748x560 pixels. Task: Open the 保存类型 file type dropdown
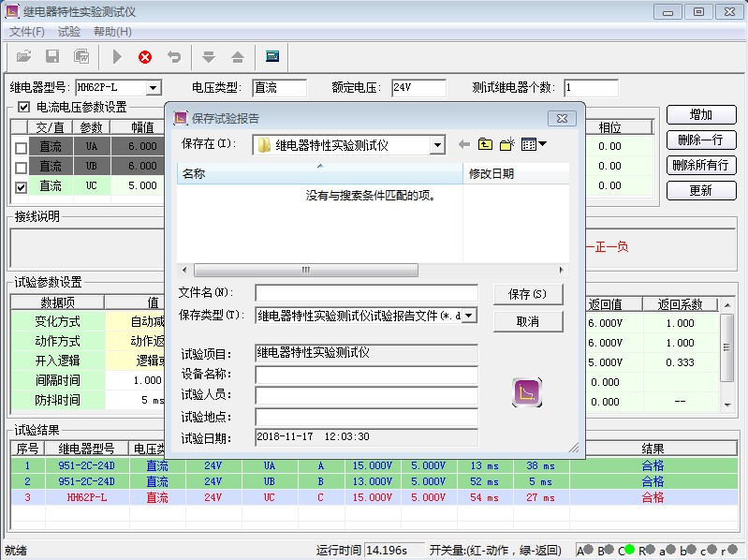click(469, 316)
